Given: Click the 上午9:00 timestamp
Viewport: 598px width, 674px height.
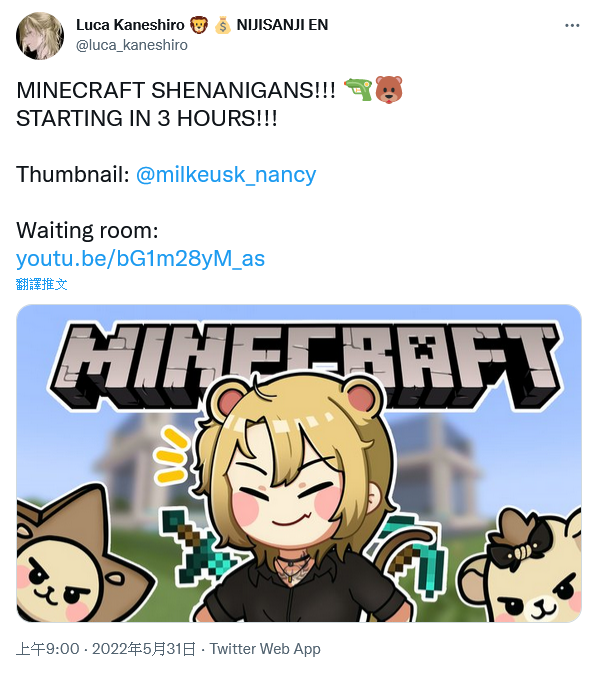Looking at the screenshot, I should click(x=48, y=649).
